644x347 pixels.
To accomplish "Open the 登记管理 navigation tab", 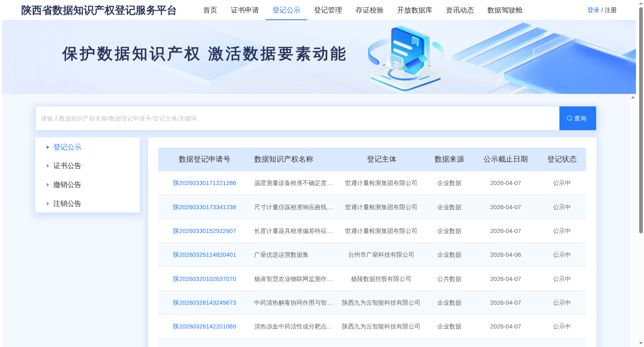I will [x=328, y=10].
